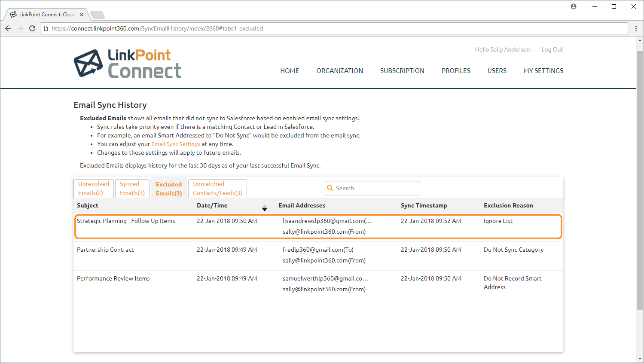Reload the page with refresh icon

click(32, 28)
